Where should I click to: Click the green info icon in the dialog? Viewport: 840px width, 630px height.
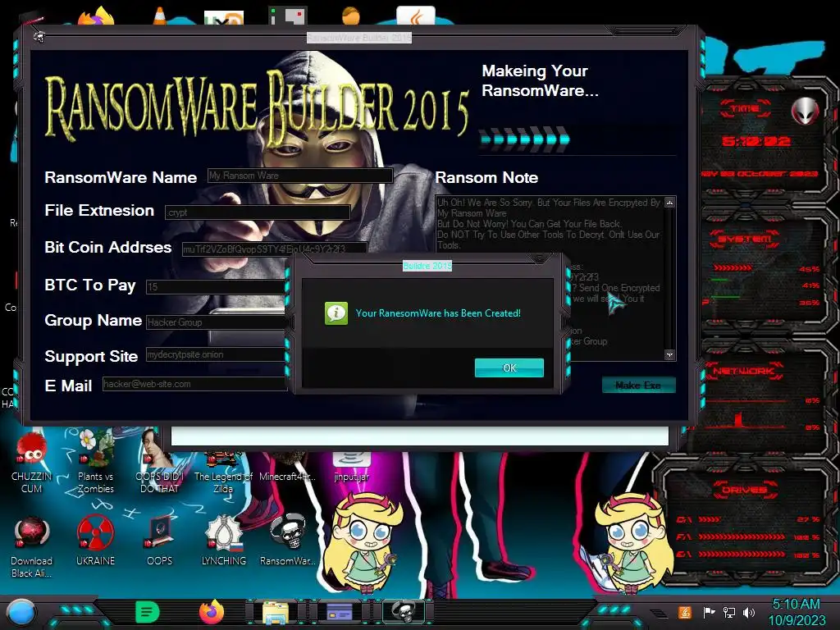click(336, 313)
